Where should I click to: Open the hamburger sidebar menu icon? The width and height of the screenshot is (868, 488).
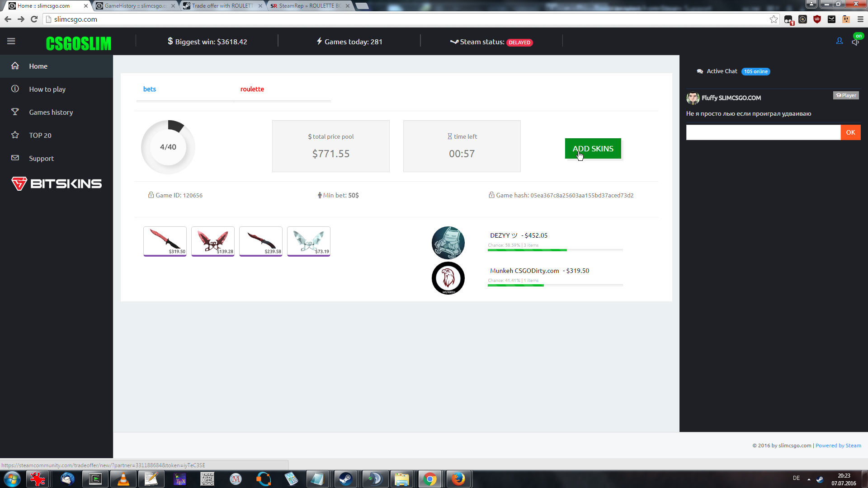click(11, 41)
